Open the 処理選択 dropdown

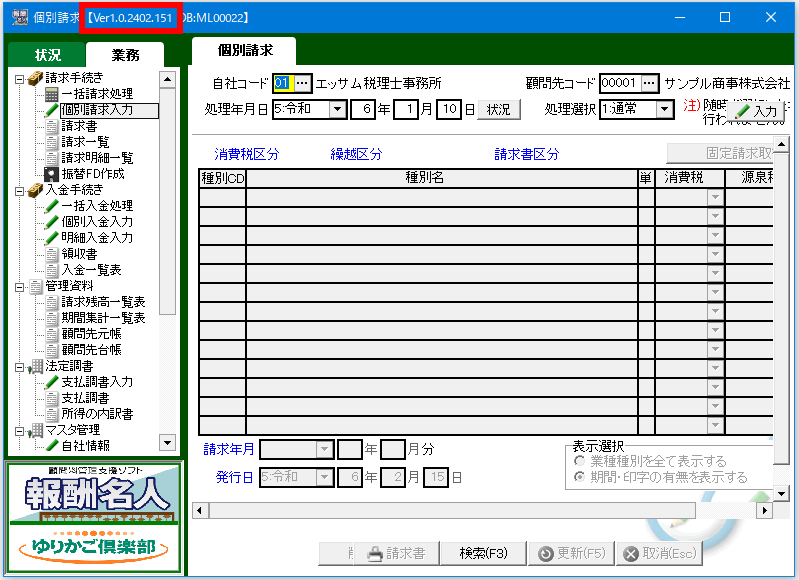tap(665, 110)
